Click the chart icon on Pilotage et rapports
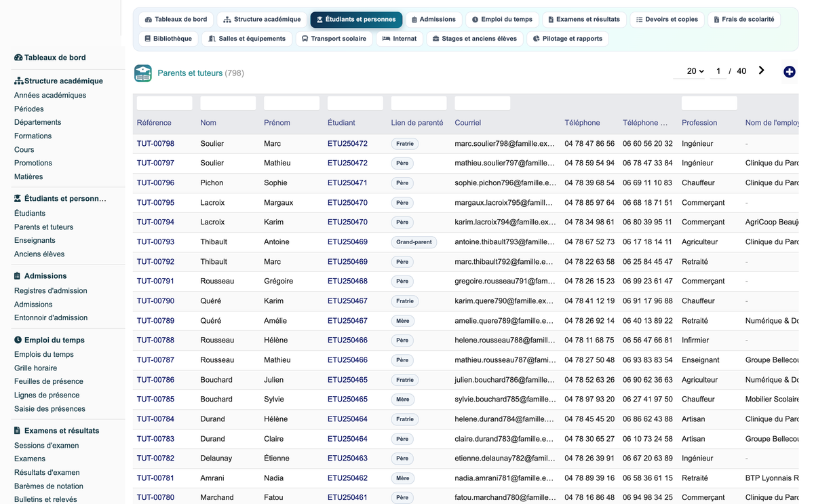814x504 pixels. click(536, 39)
